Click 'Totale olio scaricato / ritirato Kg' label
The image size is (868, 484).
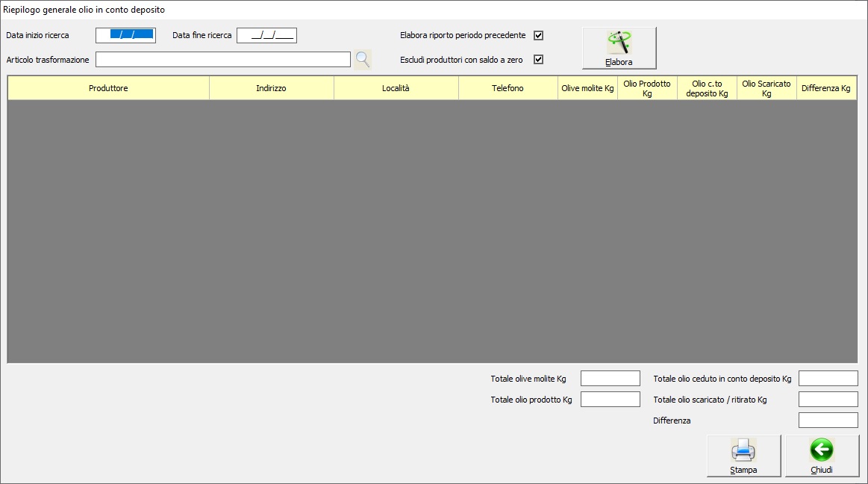[x=711, y=400]
